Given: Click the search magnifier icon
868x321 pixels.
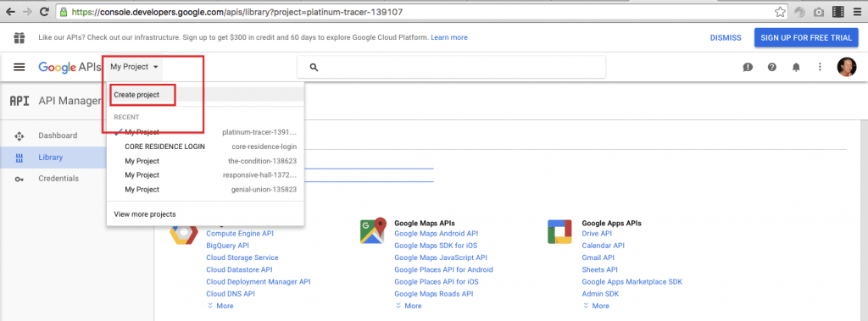Looking at the screenshot, I should tap(314, 68).
